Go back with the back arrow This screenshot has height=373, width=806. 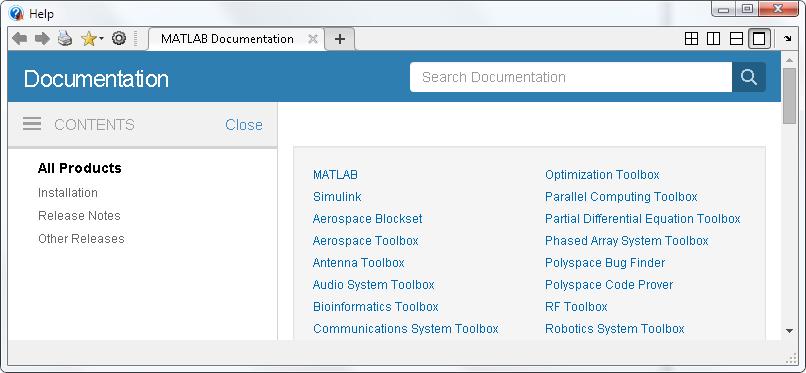[x=20, y=39]
